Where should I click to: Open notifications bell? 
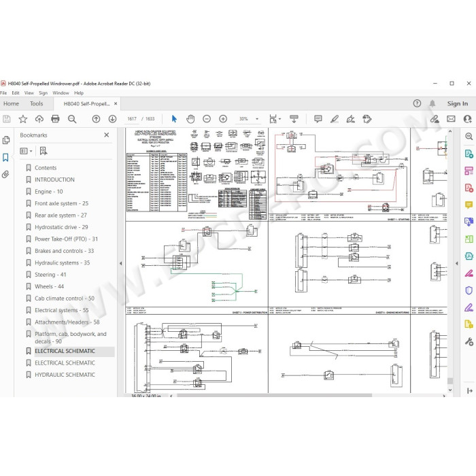(432, 104)
